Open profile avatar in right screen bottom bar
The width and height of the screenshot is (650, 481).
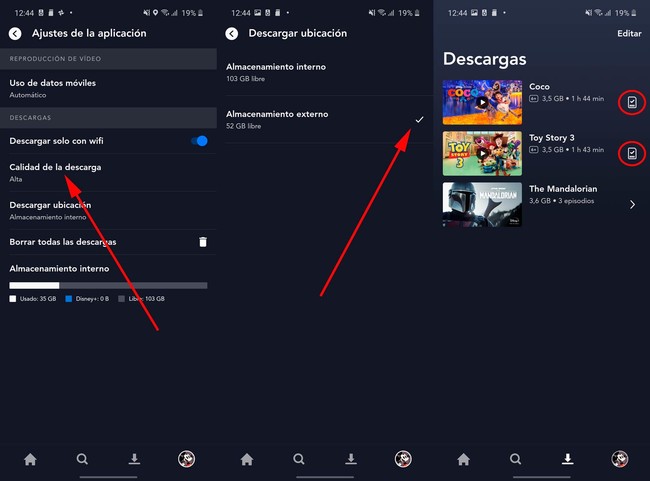tap(619, 459)
